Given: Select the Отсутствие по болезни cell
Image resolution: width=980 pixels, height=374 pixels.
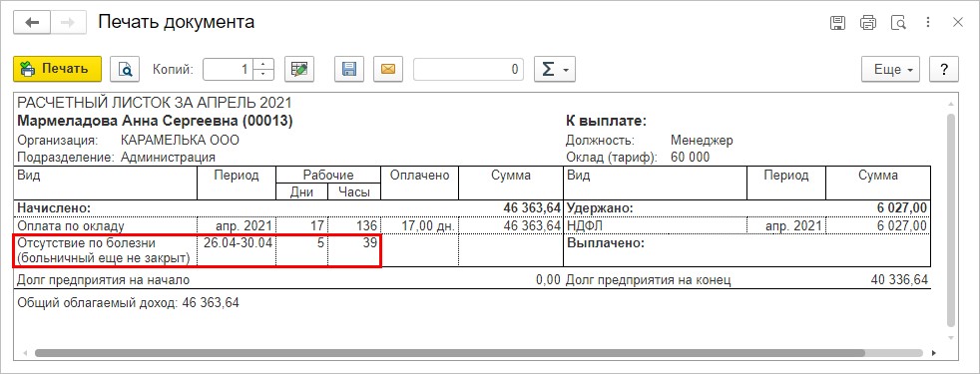Looking at the screenshot, I should pyautogui.click(x=106, y=250).
